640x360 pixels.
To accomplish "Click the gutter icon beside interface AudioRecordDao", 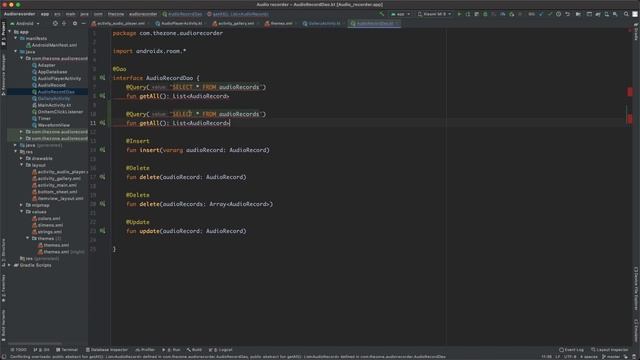I will [x=102, y=78].
